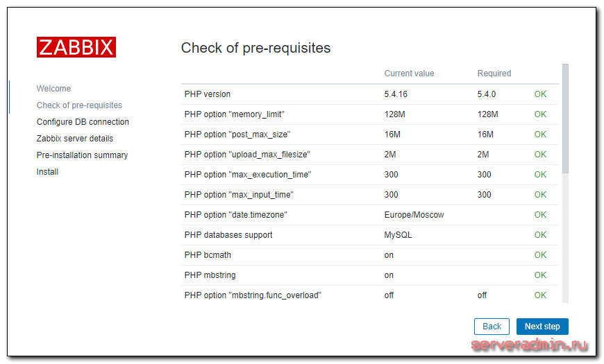Click the Current value column header
This screenshot has width=604, height=364.
tap(409, 73)
